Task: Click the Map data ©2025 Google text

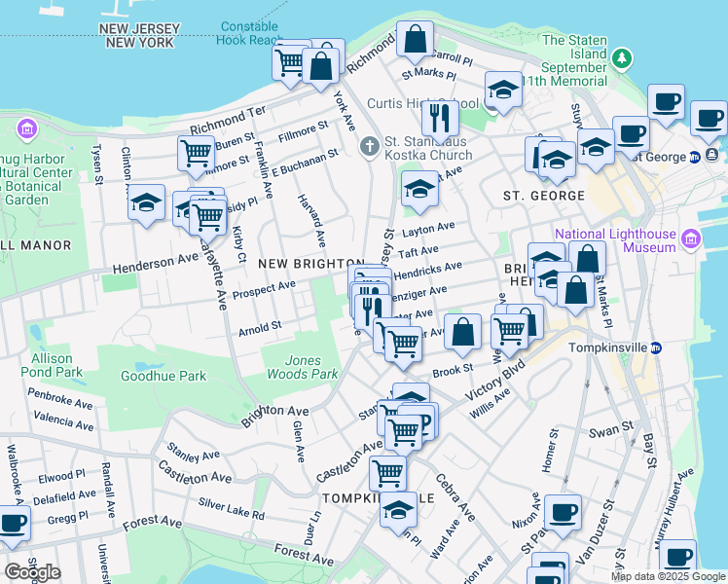Action: pyautogui.click(x=669, y=577)
